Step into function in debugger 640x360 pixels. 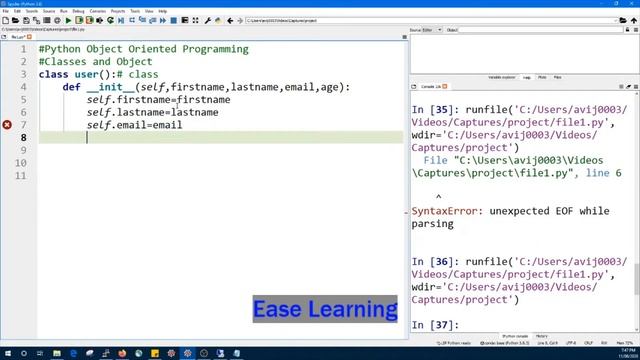pyautogui.click(x=142, y=20)
